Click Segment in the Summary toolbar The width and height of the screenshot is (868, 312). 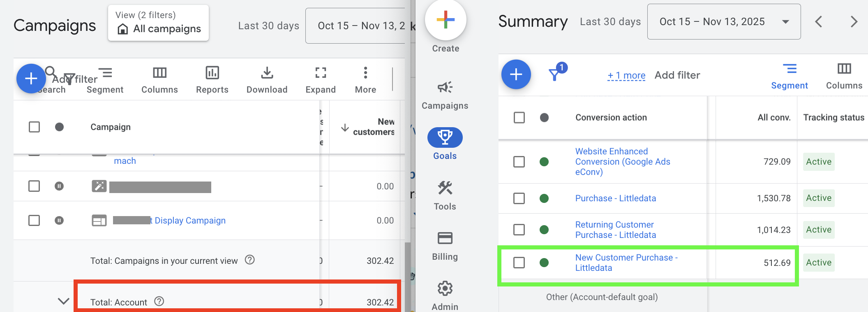pos(789,76)
